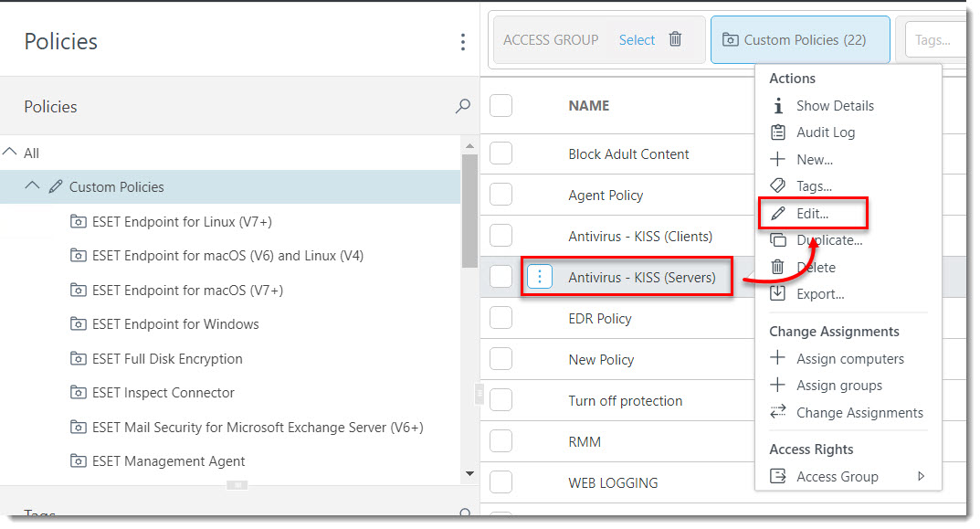Click the search icon in the Tags section

(x=465, y=513)
